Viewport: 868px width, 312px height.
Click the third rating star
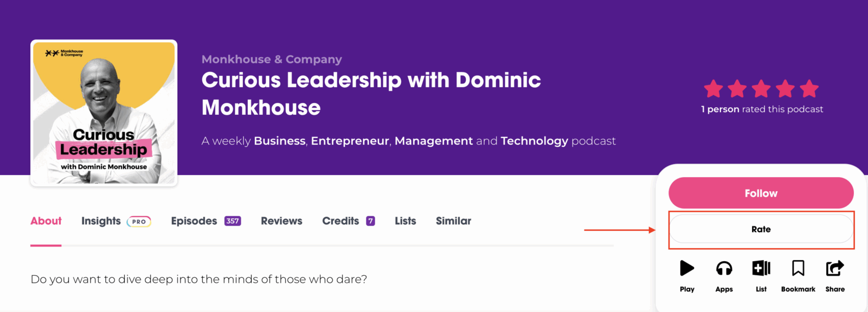point(761,89)
